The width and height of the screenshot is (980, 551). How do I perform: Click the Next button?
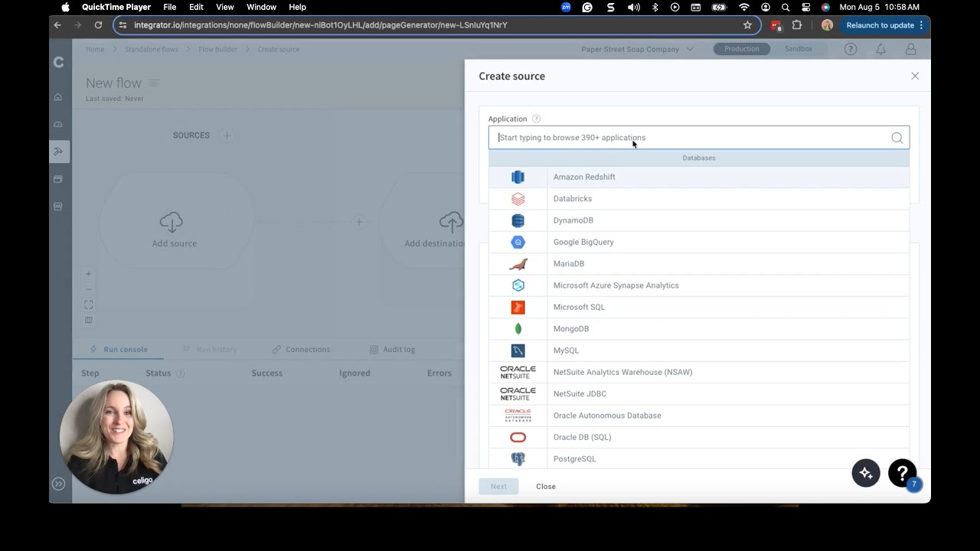point(498,487)
